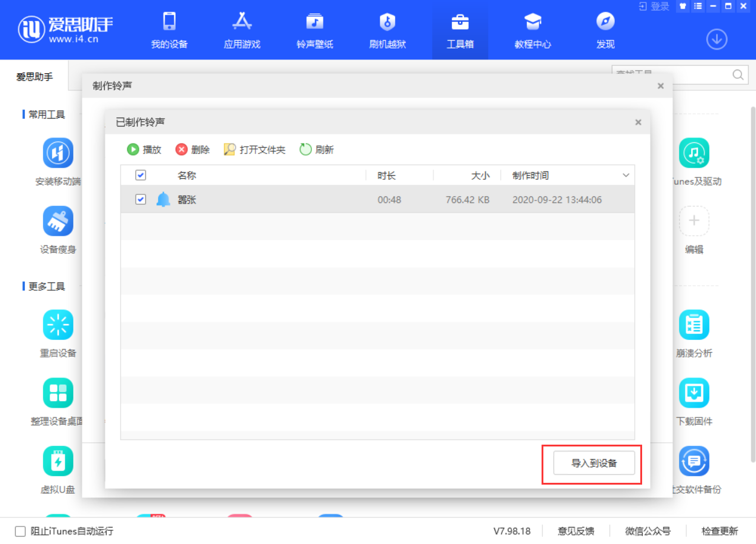This screenshot has width=756, height=544.
Task: Open 我的设备 from top navigation
Action: point(169,30)
